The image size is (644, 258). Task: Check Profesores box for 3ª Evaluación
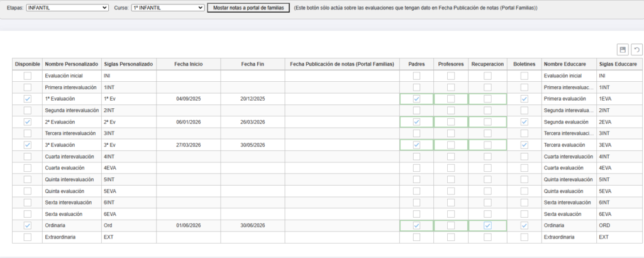451,145
